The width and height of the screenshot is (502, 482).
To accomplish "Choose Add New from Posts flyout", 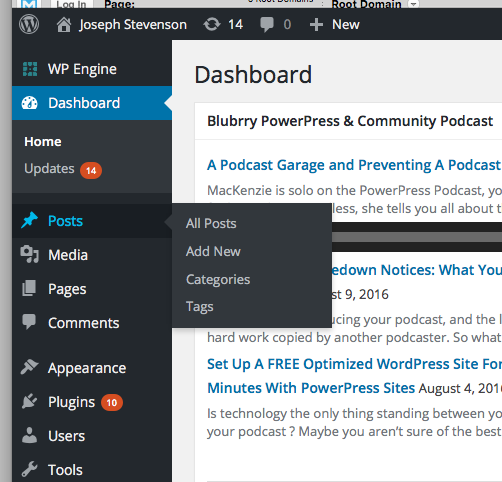I will pyautogui.click(x=213, y=251).
